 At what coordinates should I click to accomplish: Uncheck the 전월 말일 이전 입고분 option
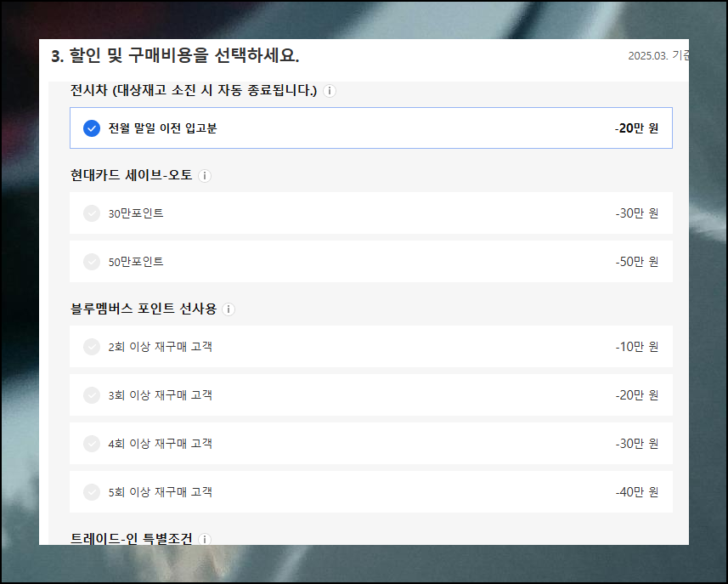point(92,128)
